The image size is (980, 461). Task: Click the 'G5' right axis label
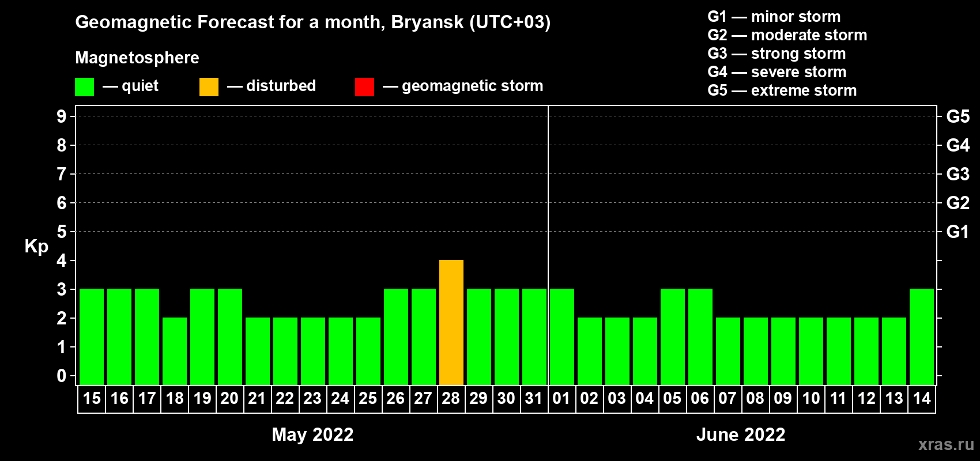tap(958, 116)
